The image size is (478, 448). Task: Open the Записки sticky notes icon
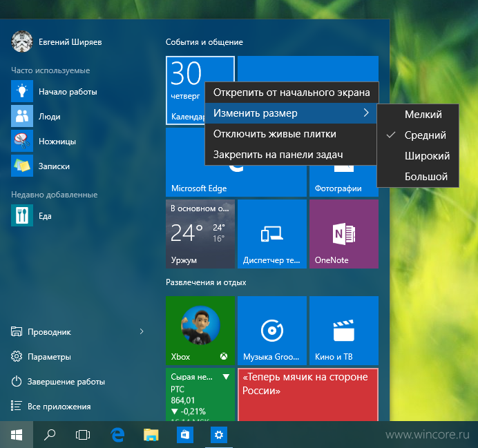pos(22,166)
